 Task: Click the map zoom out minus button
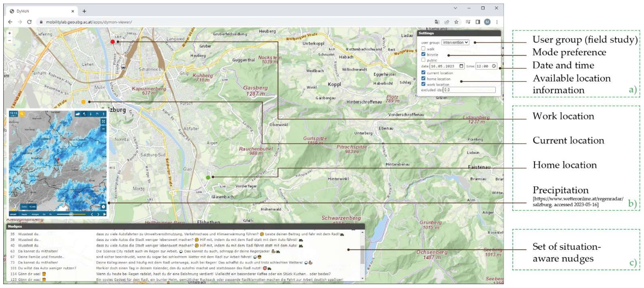pos(9,40)
